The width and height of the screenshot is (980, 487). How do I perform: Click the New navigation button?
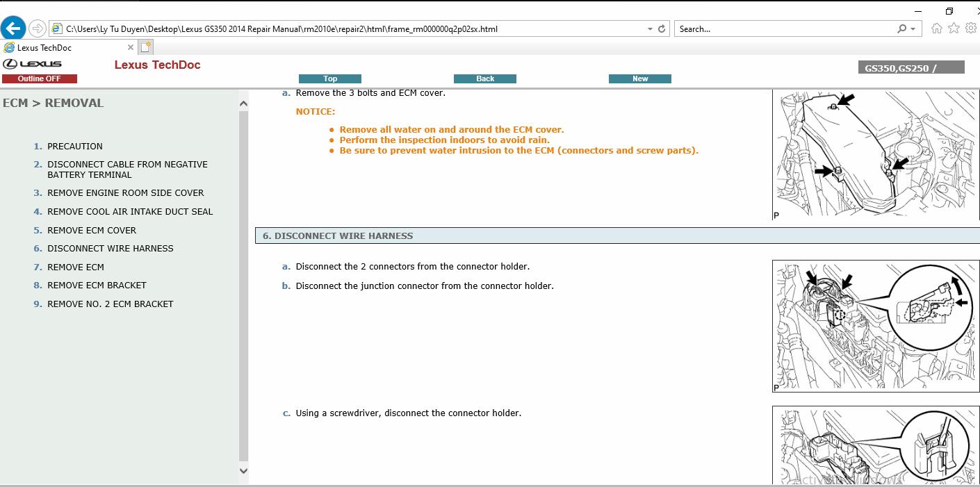pos(640,79)
